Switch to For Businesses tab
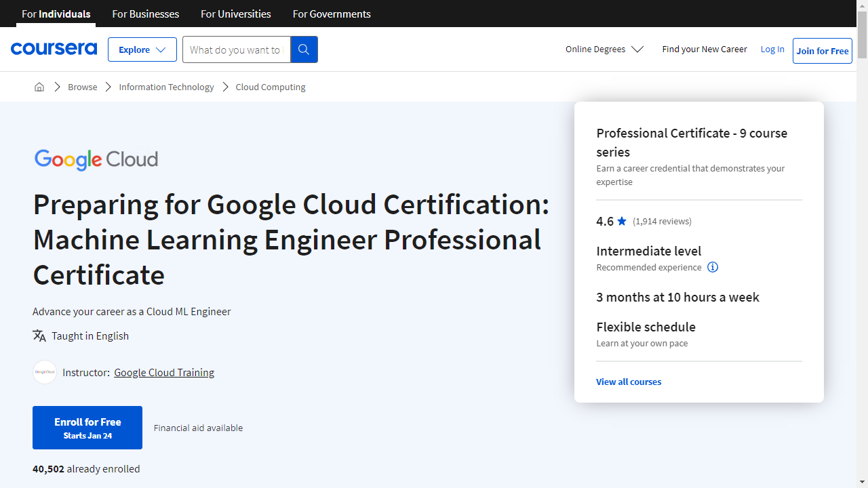Screen dimensions: 868x488 pos(146,14)
